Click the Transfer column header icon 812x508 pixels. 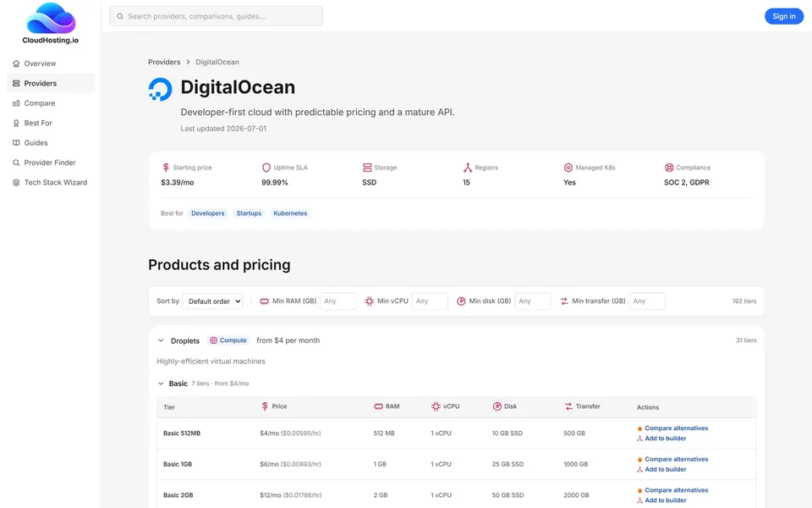[568, 406]
